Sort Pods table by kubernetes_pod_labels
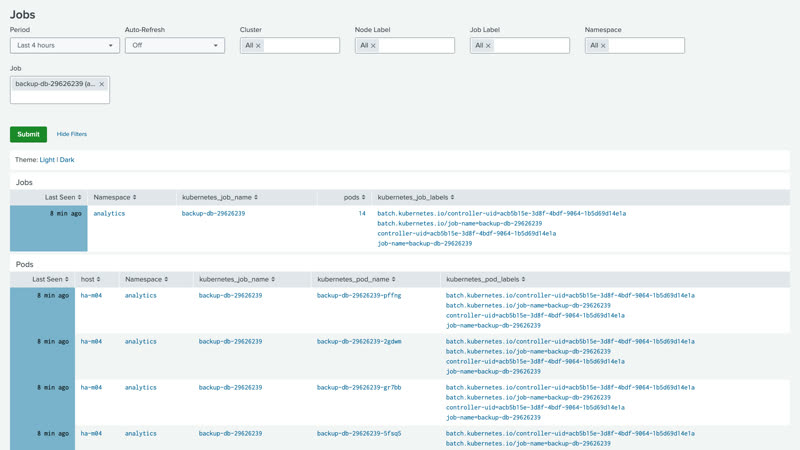The image size is (800, 450). click(x=486, y=280)
